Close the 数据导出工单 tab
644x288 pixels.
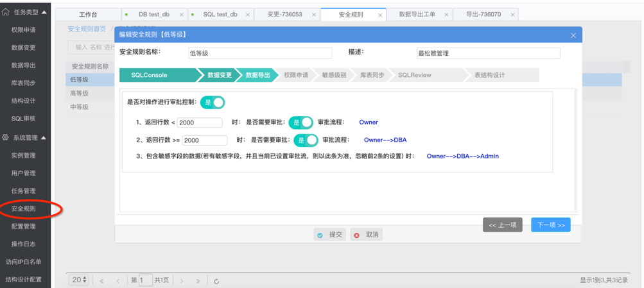tap(446, 14)
